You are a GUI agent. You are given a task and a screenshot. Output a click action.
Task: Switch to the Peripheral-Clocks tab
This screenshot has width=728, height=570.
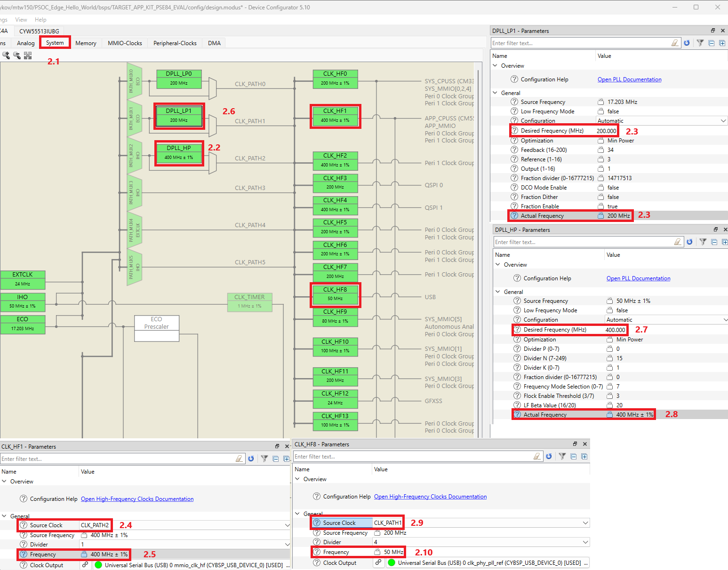[175, 43]
